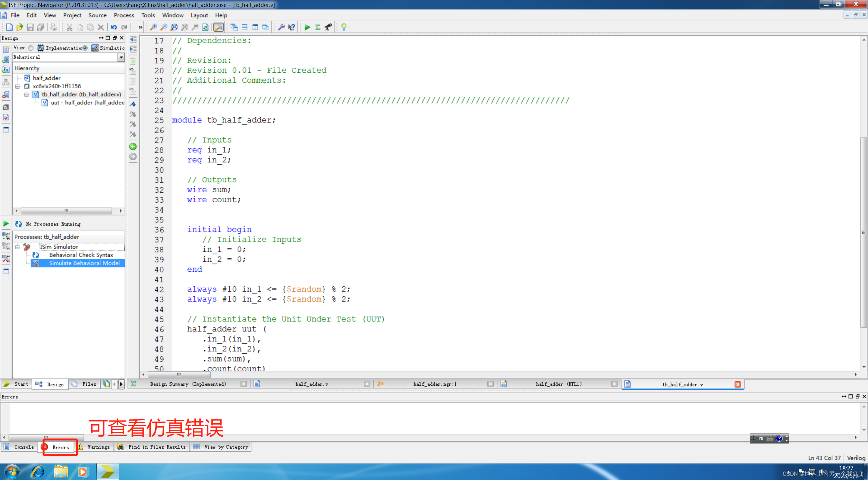
Task: Open Internet Explorer from the taskbar
Action: (37, 472)
